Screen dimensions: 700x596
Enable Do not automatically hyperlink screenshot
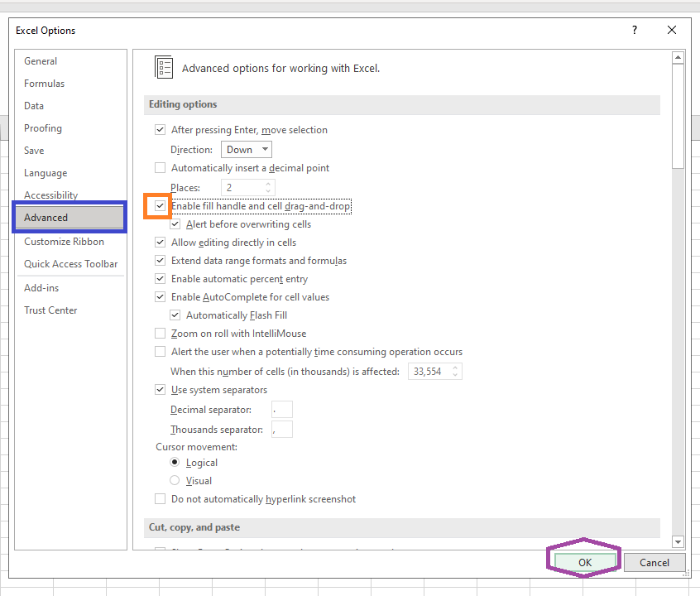[160, 498]
